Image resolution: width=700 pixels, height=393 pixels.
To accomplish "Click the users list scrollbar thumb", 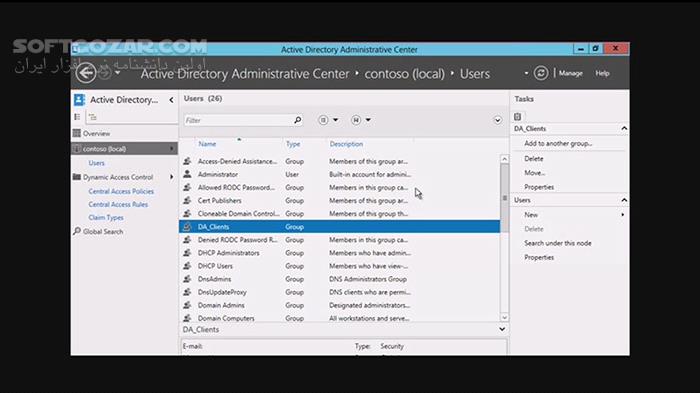I will [504, 198].
